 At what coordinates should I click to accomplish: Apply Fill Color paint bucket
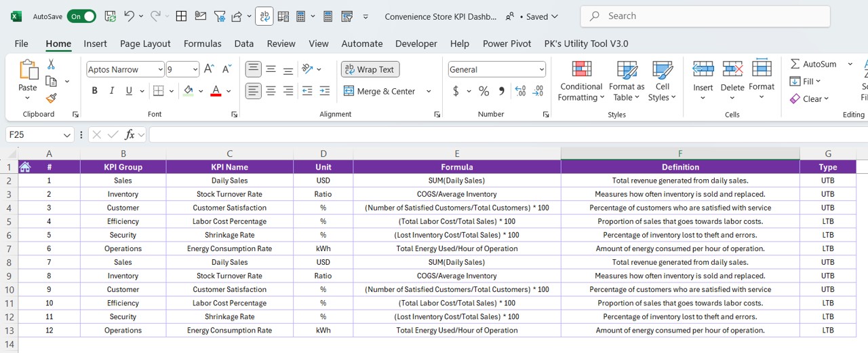click(189, 91)
